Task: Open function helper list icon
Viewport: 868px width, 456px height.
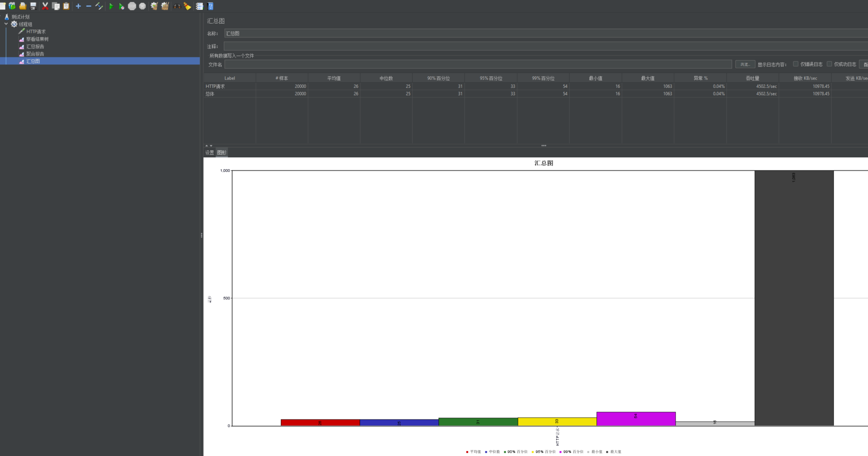Action: tap(199, 6)
